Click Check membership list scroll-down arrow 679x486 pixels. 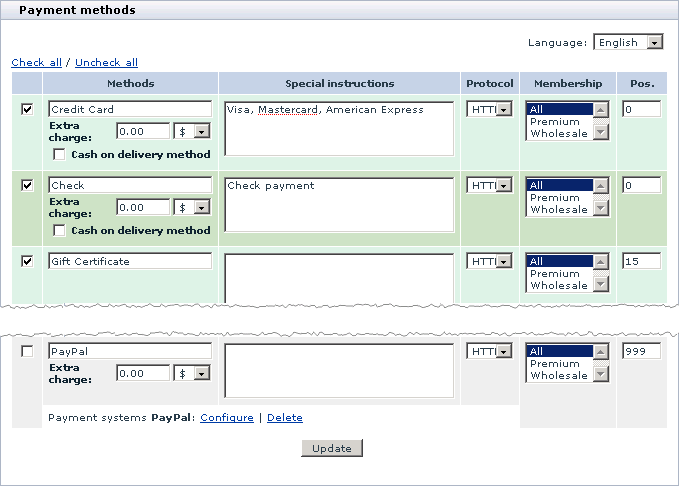(601, 207)
